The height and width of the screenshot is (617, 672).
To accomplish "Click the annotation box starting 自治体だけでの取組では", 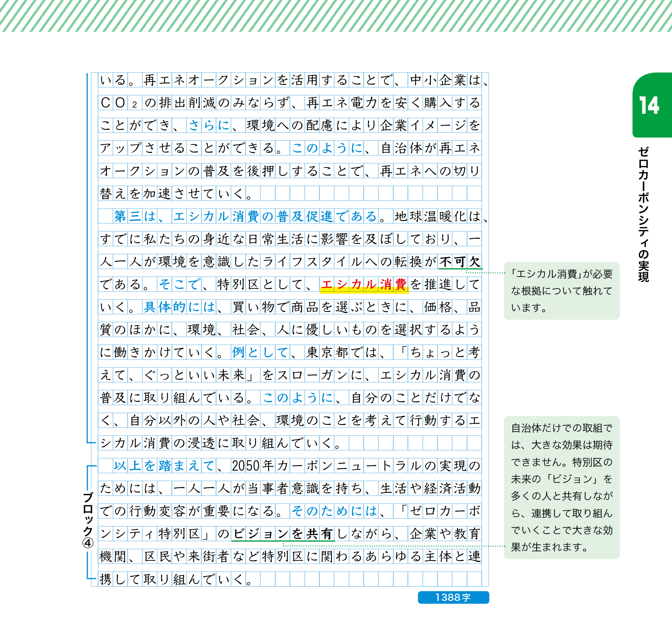I will click(561, 487).
